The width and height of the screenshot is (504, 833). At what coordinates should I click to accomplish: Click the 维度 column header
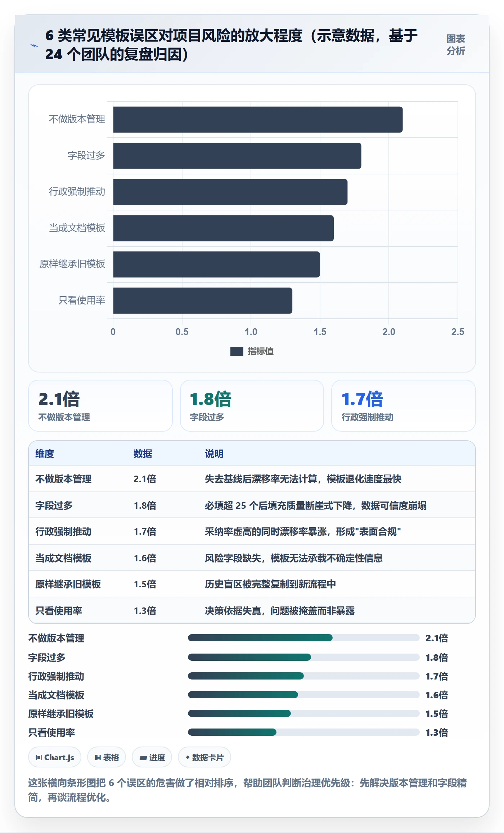point(45,454)
